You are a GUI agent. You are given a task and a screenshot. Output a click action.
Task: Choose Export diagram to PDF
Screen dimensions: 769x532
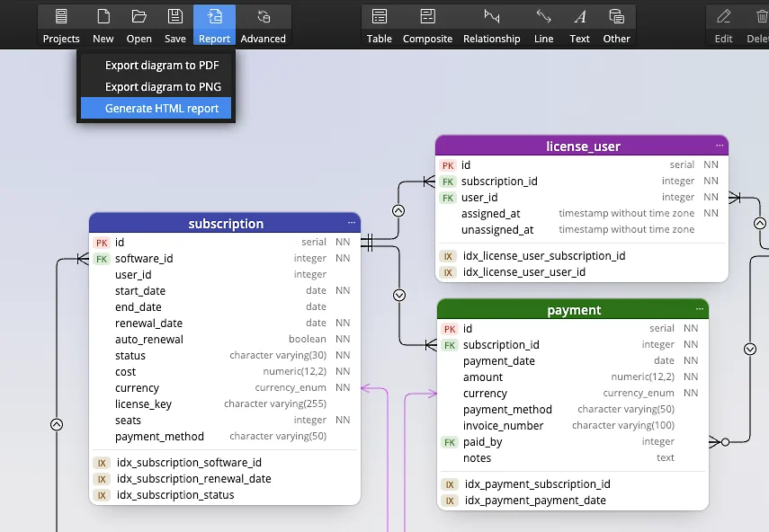click(x=156, y=66)
